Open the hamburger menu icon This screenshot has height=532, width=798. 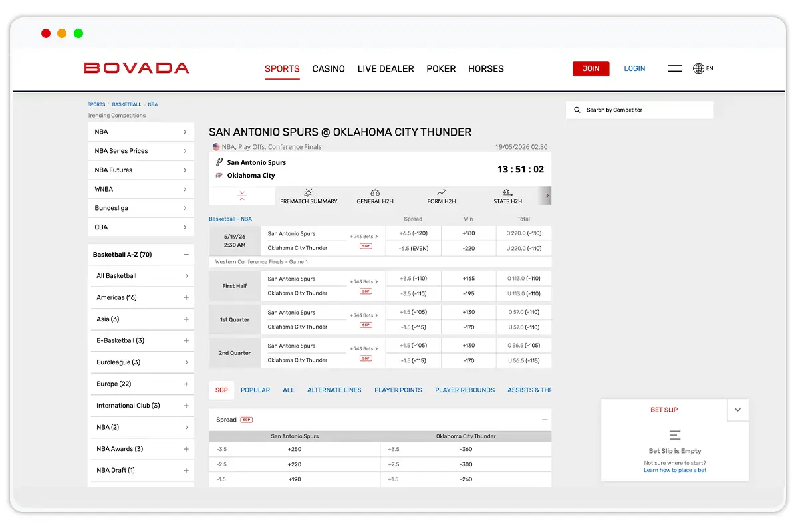[x=674, y=68]
